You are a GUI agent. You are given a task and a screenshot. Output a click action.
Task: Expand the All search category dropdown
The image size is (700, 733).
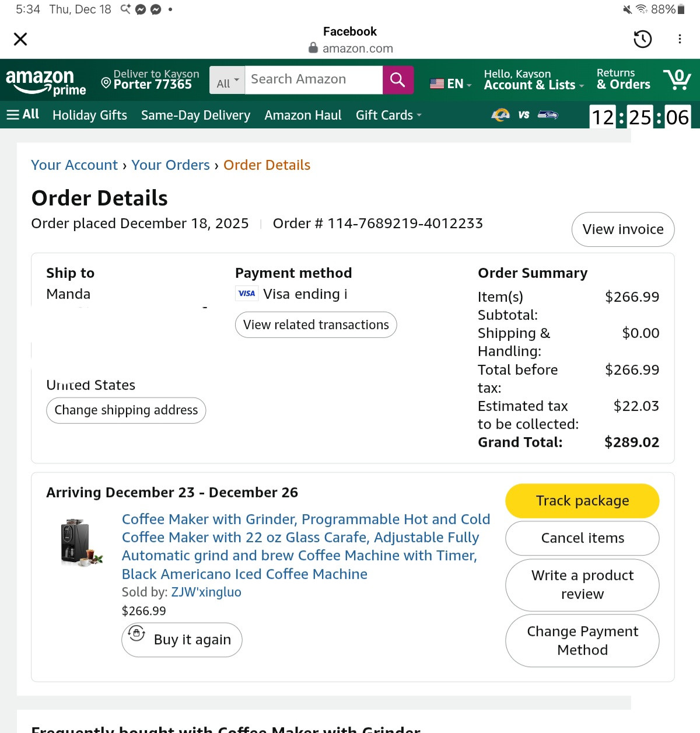pyautogui.click(x=228, y=80)
